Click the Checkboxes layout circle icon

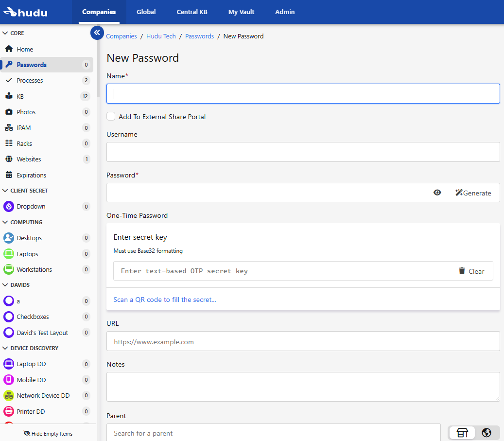click(9, 317)
